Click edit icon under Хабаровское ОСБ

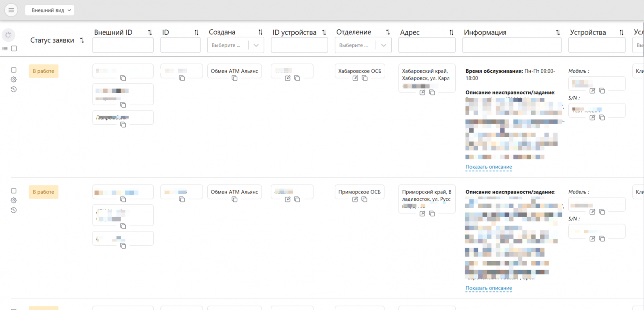pos(355,78)
